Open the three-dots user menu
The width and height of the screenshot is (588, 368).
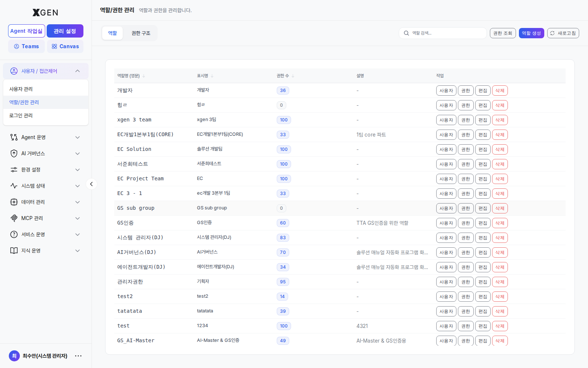78,356
